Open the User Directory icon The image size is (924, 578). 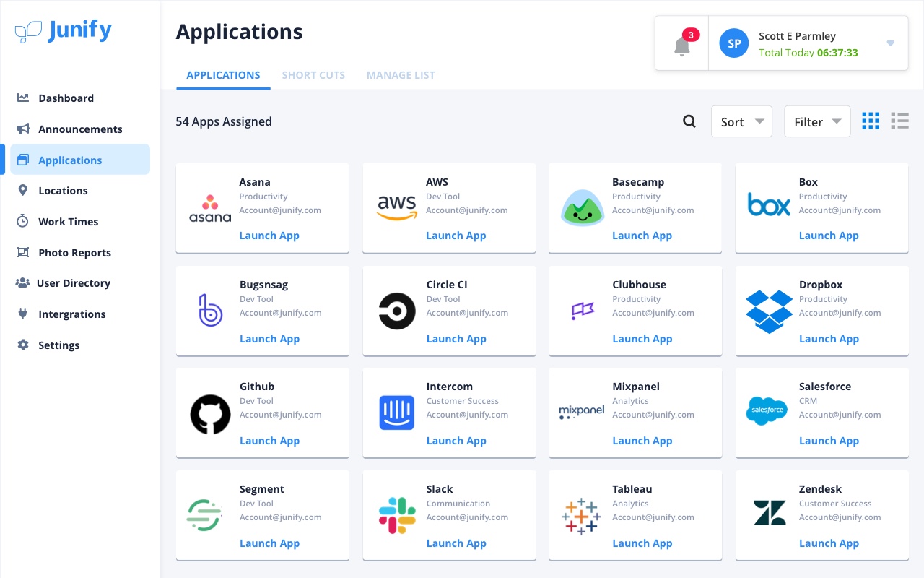(22, 282)
